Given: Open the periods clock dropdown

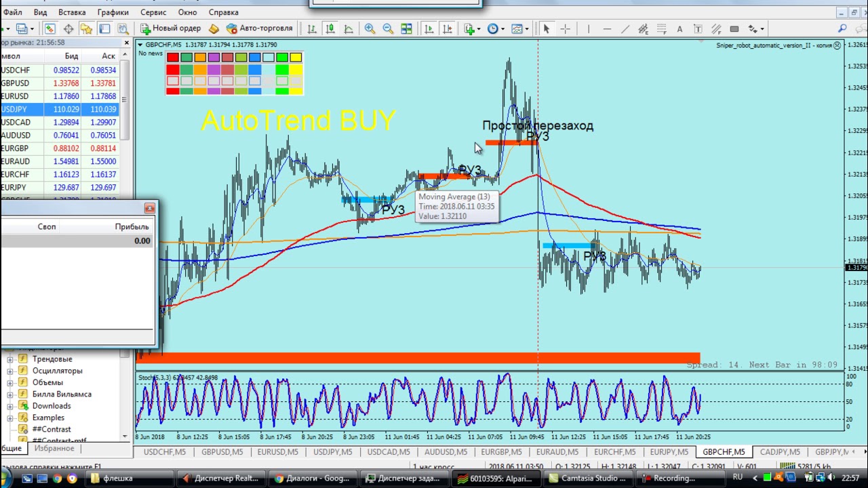Looking at the screenshot, I should (x=496, y=28).
